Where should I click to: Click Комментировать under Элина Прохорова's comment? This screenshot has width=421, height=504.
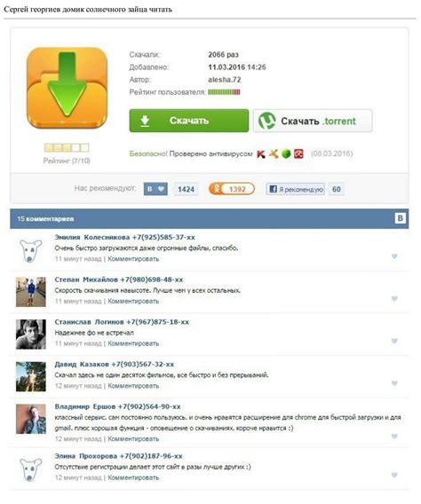click(133, 477)
